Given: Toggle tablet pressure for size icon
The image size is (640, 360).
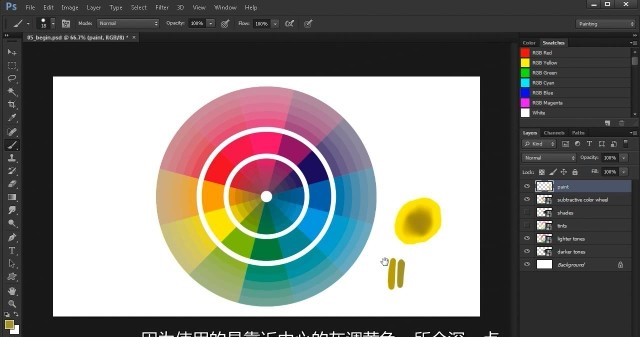Looking at the screenshot, I should [x=308, y=24].
